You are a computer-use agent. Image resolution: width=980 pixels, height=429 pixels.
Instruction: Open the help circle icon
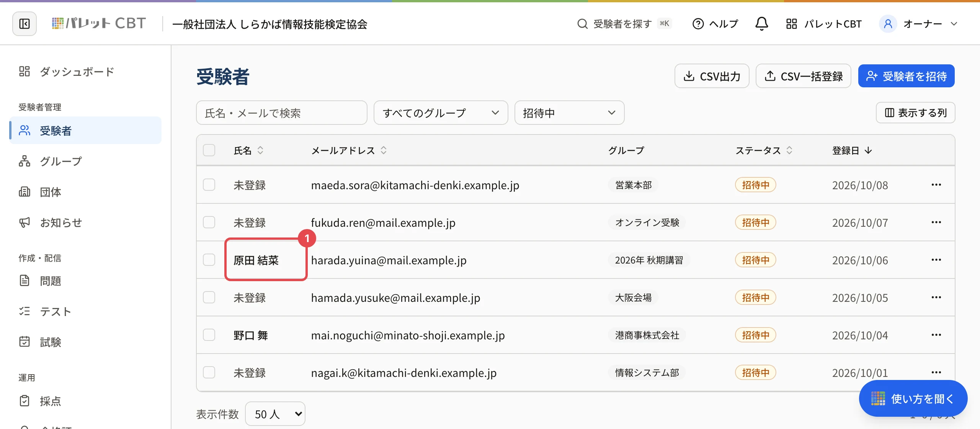[698, 24]
